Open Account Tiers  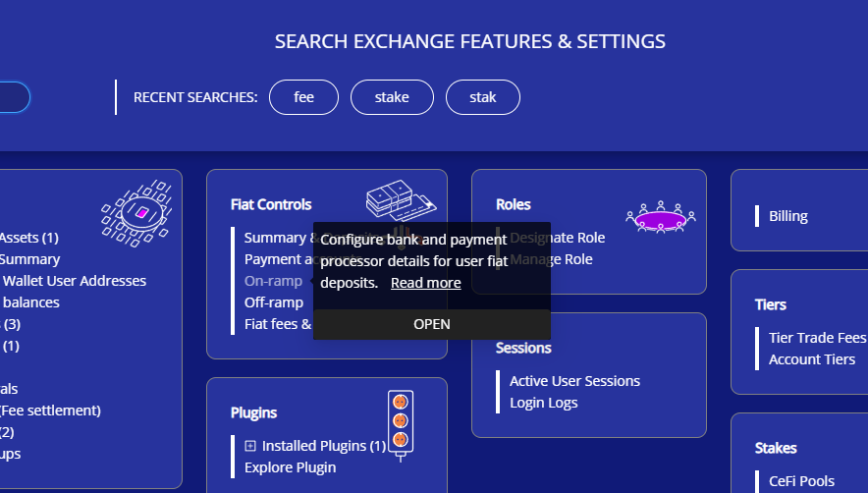point(812,359)
